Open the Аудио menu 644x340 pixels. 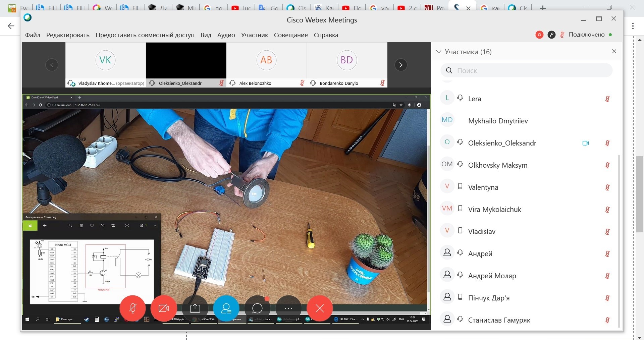click(x=226, y=35)
